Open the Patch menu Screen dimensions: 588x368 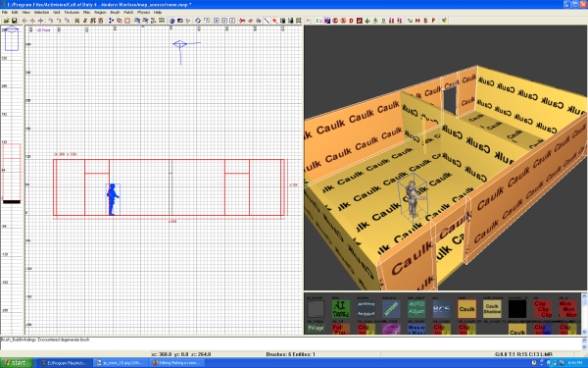pos(128,13)
